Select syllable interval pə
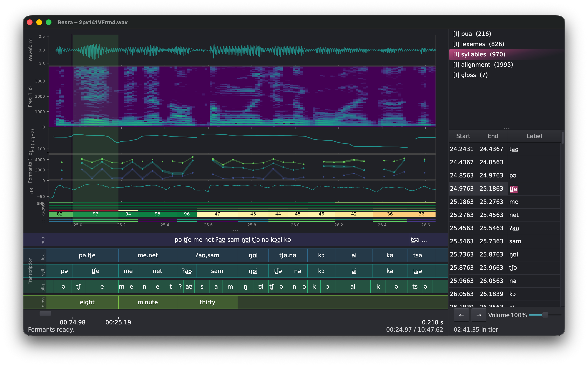This screenshot has height=366, width=588. pos(60,271)
